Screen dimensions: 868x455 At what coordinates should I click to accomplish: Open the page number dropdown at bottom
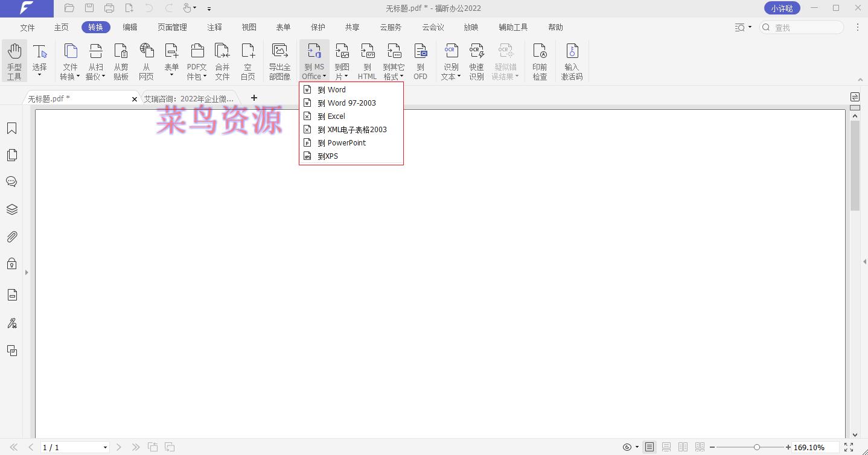[105, 447]
